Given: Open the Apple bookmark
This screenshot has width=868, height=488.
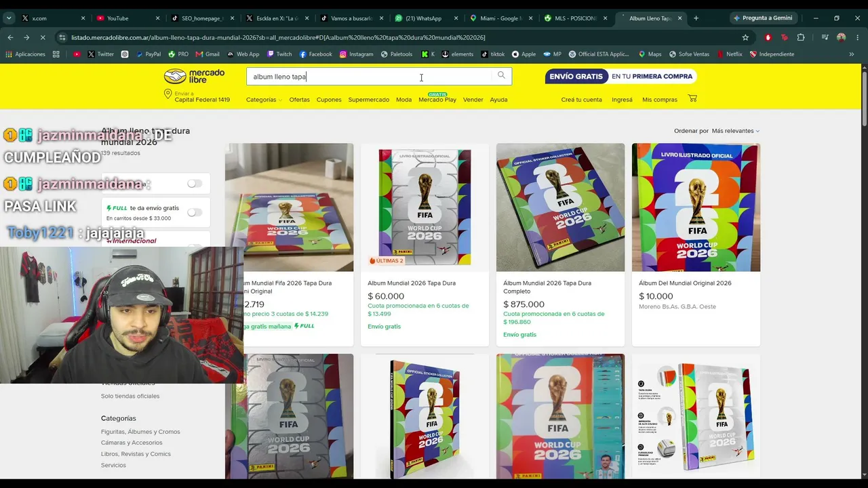Looking at the screenshot, I should coord(524,54).
